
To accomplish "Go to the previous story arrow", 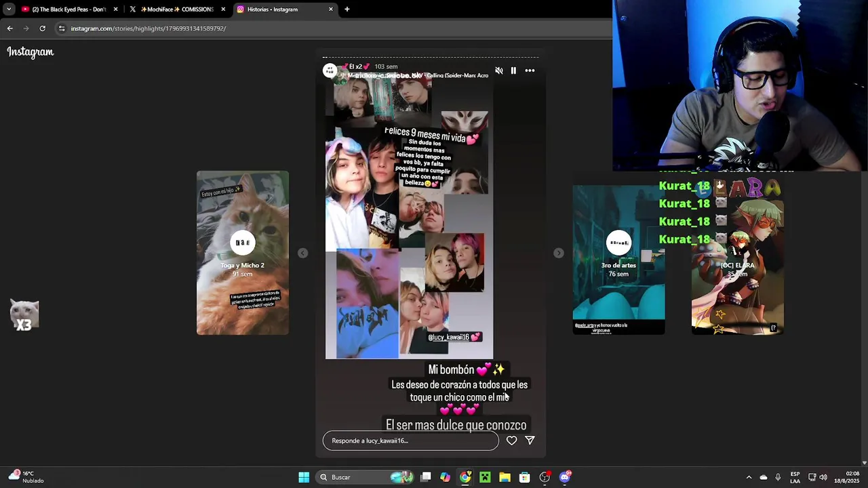I will pyautogui.click(x=303, y=253).
